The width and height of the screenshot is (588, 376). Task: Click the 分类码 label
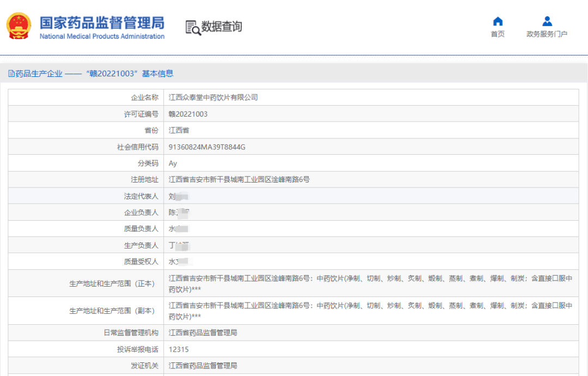tap(148, 163)
